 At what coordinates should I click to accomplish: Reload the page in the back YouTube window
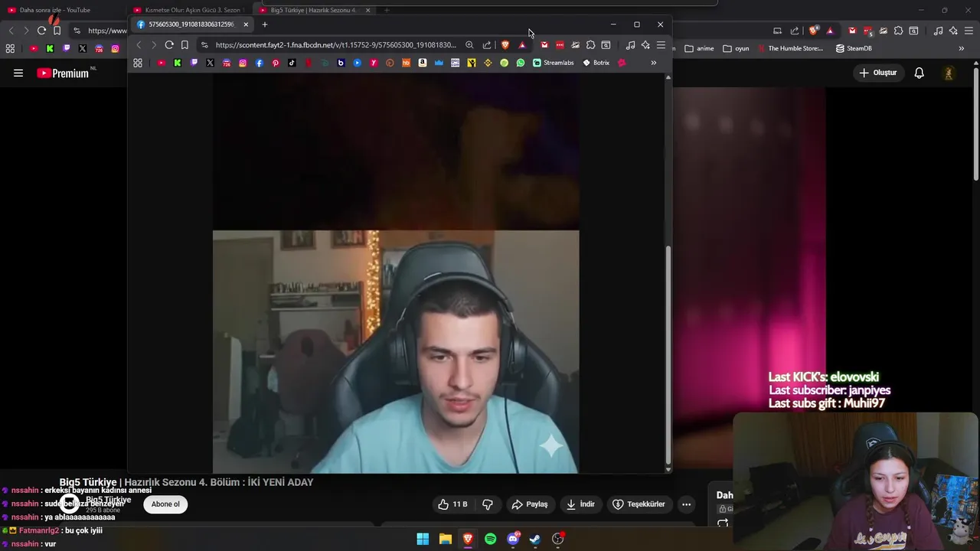point(41,31)
